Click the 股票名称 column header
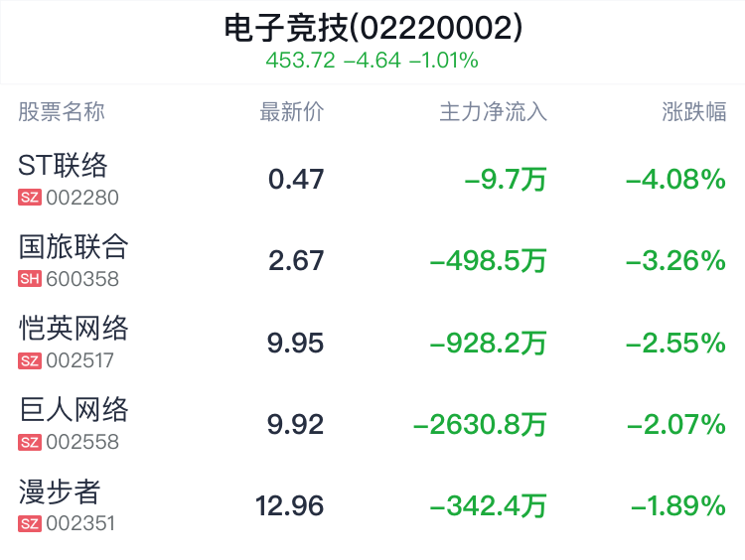Image resolution: width=745 pixels, height=560 pixels. [62, 111]
